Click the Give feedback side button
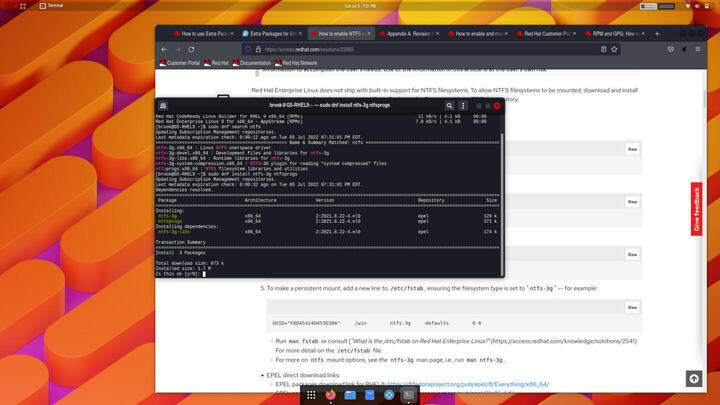Viewport: 720px width, 405px height. coord(697,209)
